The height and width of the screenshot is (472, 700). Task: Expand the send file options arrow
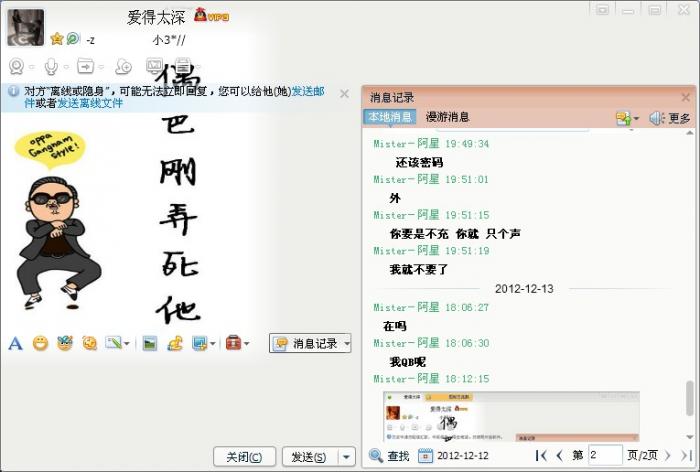(x=101, y=67)
